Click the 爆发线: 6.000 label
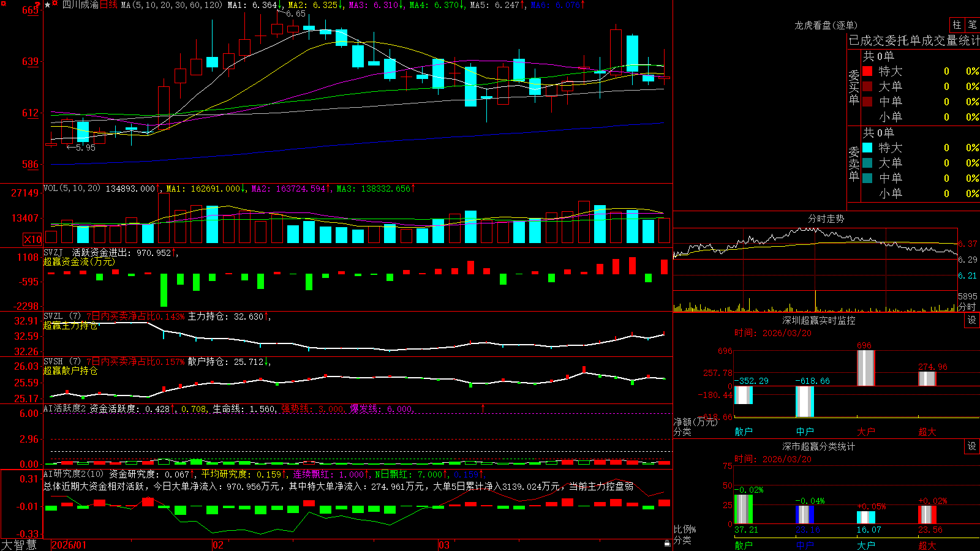The height and width of the screenshot is (551, 980). 381,409
